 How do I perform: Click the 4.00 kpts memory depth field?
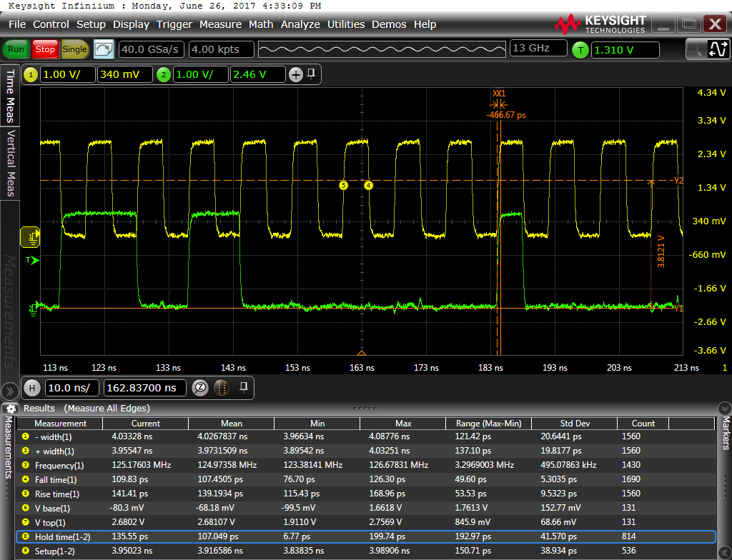222,49
